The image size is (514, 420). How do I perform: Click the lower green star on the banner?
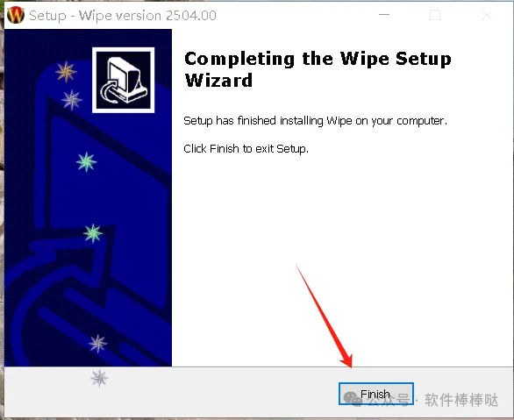[93, 233]
